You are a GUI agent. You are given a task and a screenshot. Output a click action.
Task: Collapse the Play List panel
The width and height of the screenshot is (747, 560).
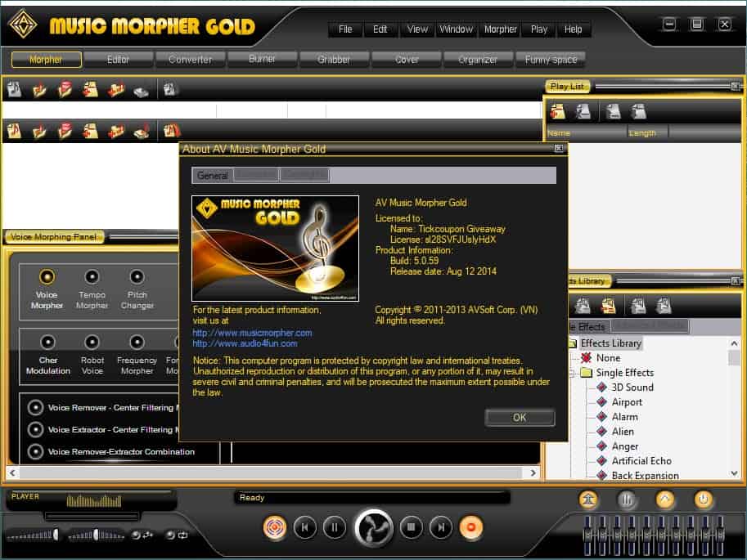click(x=736, y=86)
